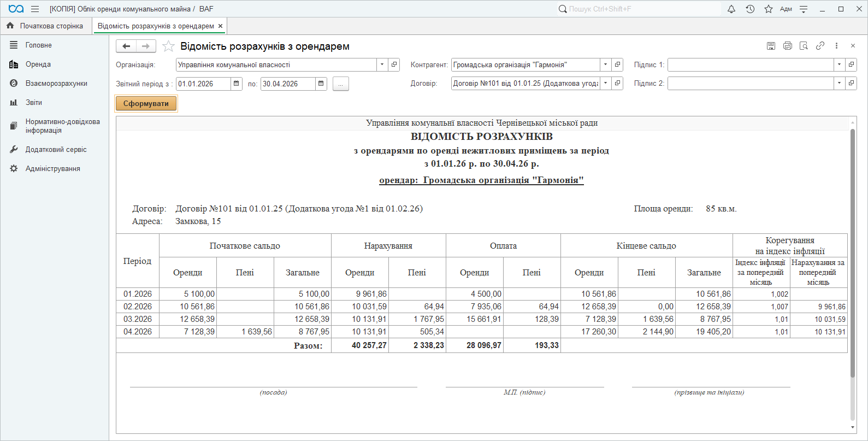Go back with left arrow button
The height and width of the screenshot is (441, 868).
pos(126,46)
